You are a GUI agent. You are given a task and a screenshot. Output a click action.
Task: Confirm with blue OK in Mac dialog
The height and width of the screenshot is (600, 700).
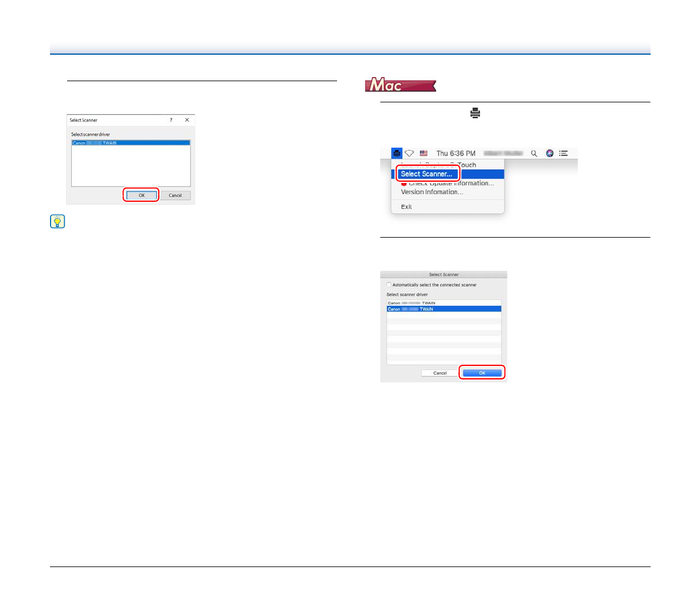(482, 373)
